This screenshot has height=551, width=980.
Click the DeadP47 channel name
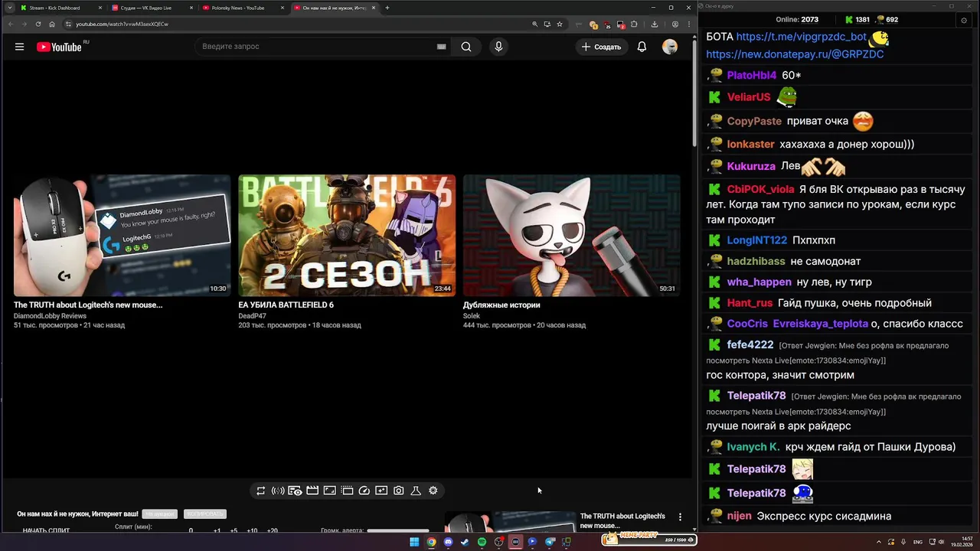pyautogui.click(x=252, y=315)
